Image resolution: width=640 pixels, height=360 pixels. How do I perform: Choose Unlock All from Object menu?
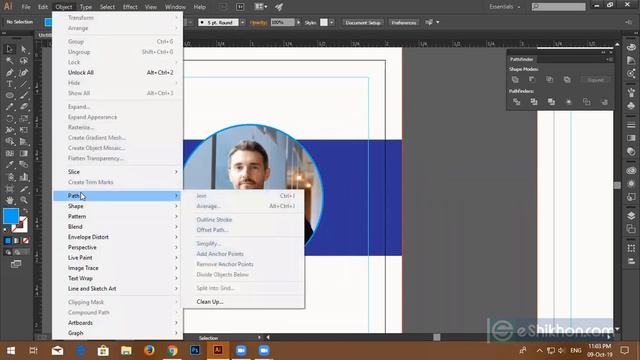point(118,73)
